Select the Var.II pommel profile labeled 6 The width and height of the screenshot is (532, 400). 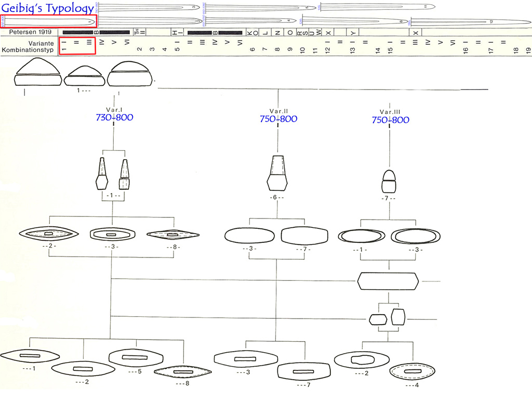[278, 173]
